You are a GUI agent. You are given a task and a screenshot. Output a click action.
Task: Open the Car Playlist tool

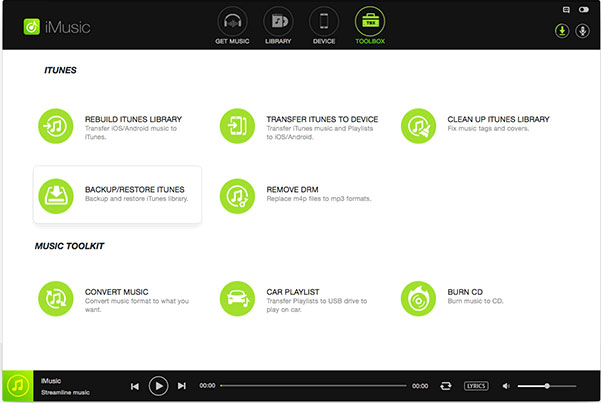click(236, 295)
